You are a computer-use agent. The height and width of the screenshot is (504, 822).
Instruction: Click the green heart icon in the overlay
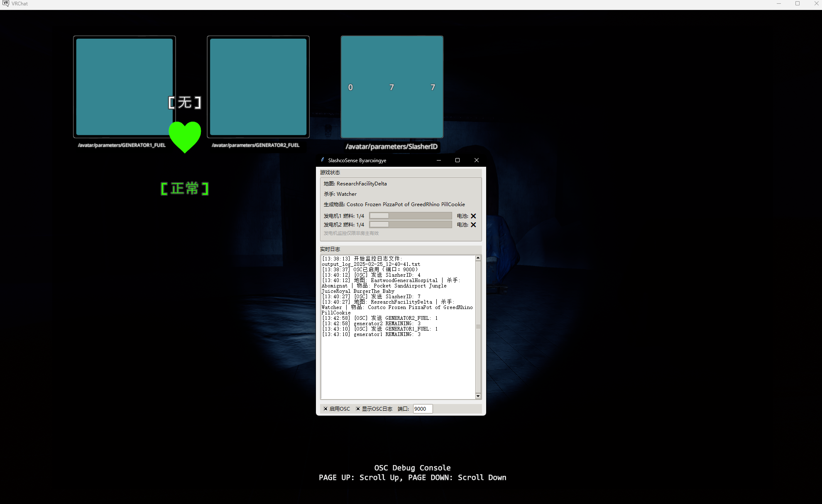[185, 137]
